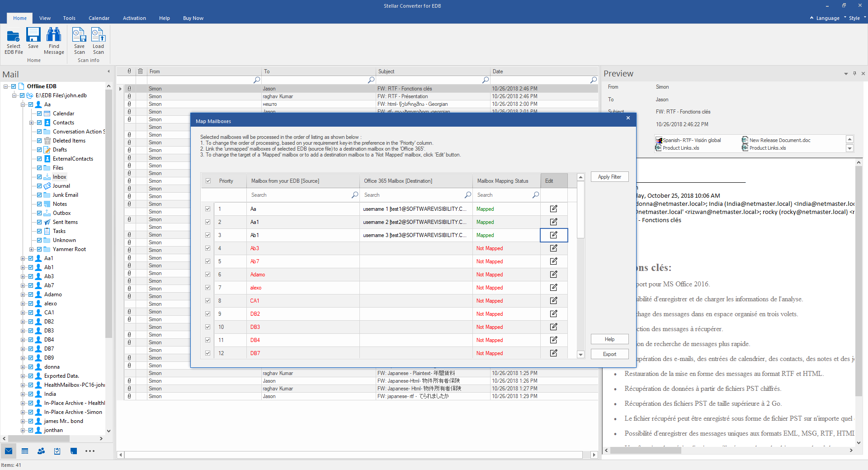Click the Help button in dialog
The height and width of the screenshot is (470, 868).
[609, 339]
